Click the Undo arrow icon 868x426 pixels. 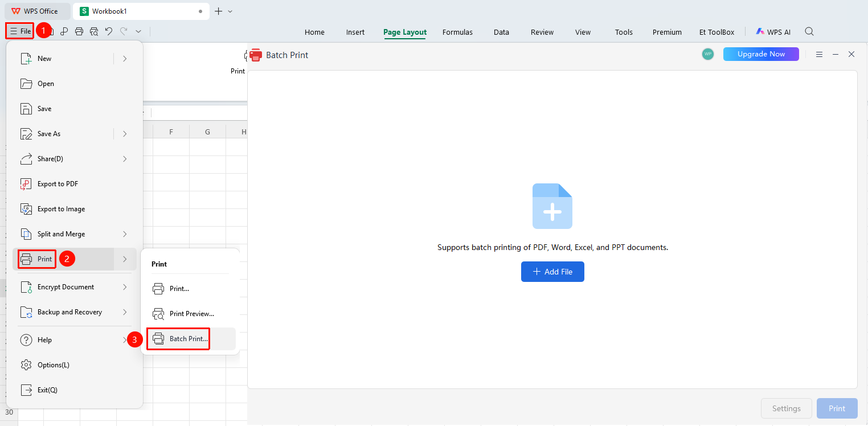point(109,32)
